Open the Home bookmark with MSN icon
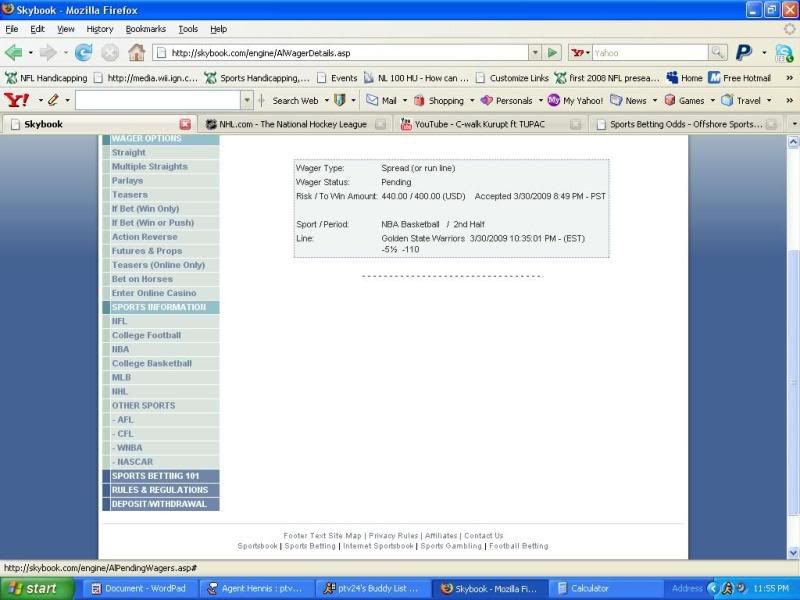The width and height of the screenshot is (800, 600). pos(685,78)
